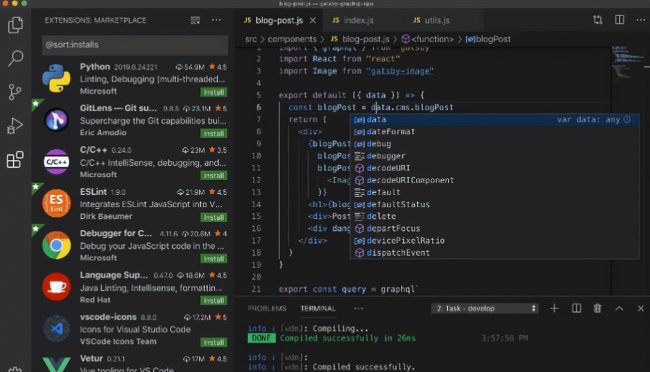Install the Debugger for Chrome extension
The height and width of the screenshot is (372, 650).
pyautogui.click(x=214, y=259)
